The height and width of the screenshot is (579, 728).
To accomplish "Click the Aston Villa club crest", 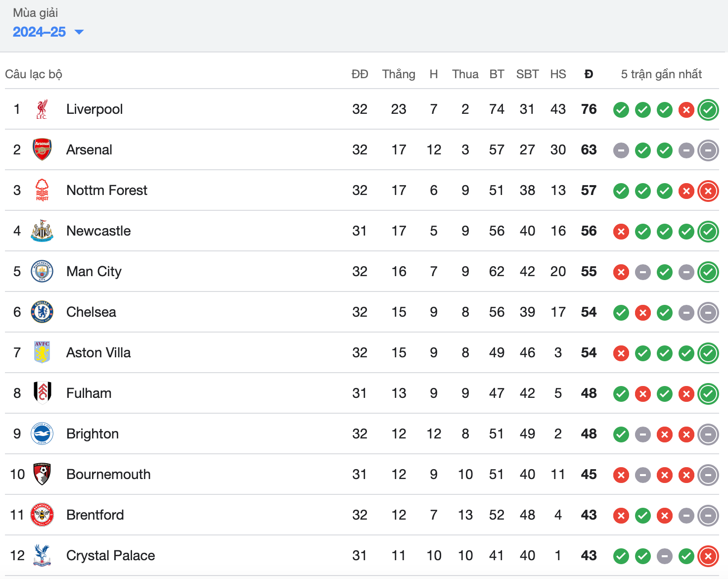I will (x=42, y=353).
